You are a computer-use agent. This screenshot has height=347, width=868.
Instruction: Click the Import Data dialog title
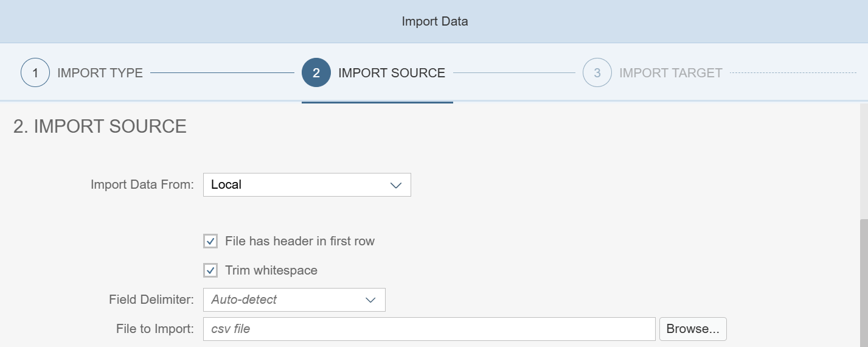[x=434, y=22]
